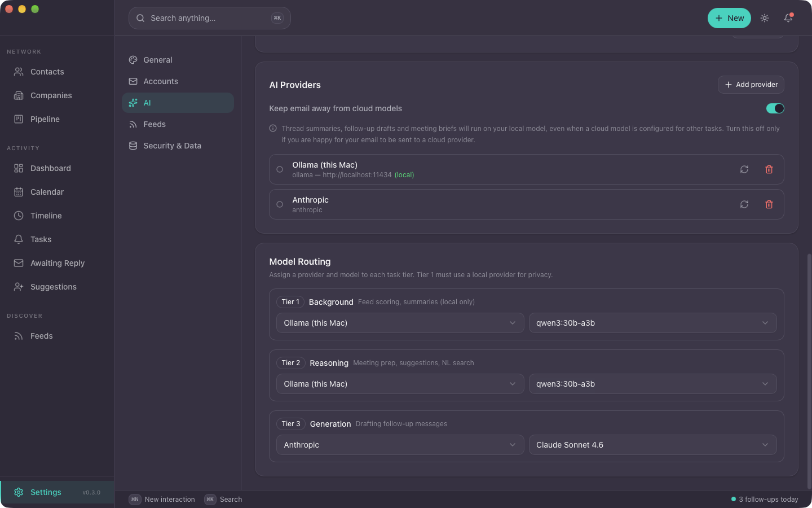Click the search magnifier icon
Screen dimensions: 812x508
(x=140, y=18)
